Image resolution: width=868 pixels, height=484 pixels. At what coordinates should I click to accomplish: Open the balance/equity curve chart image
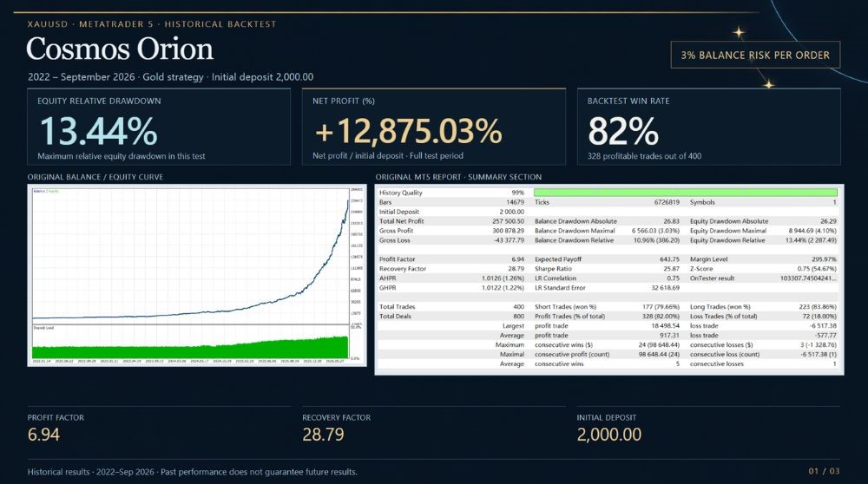(x=196, y=275)
